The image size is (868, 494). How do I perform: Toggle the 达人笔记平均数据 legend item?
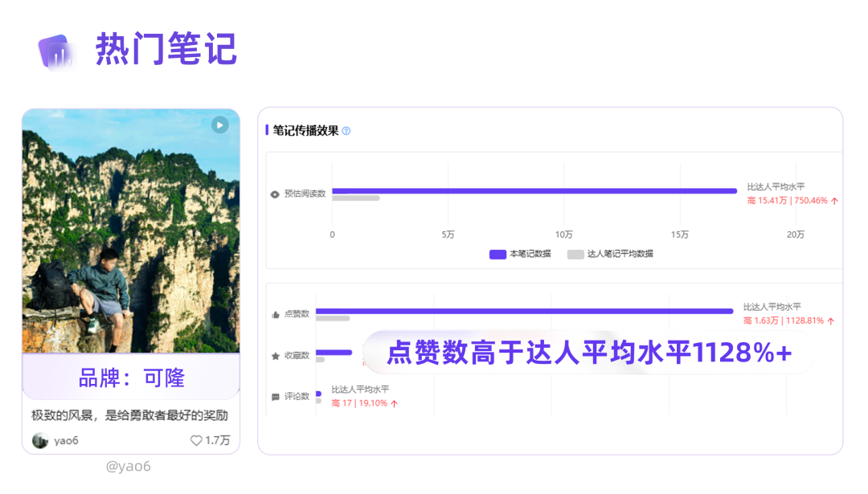pos(610,254)
